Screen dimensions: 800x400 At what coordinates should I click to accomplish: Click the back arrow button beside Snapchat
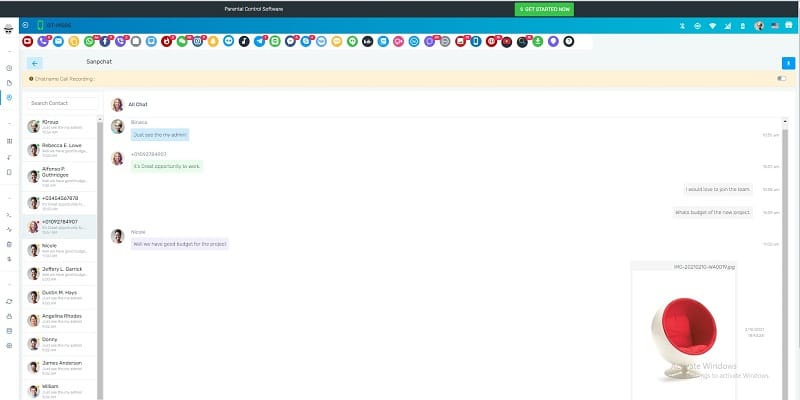tap(35, 63)
